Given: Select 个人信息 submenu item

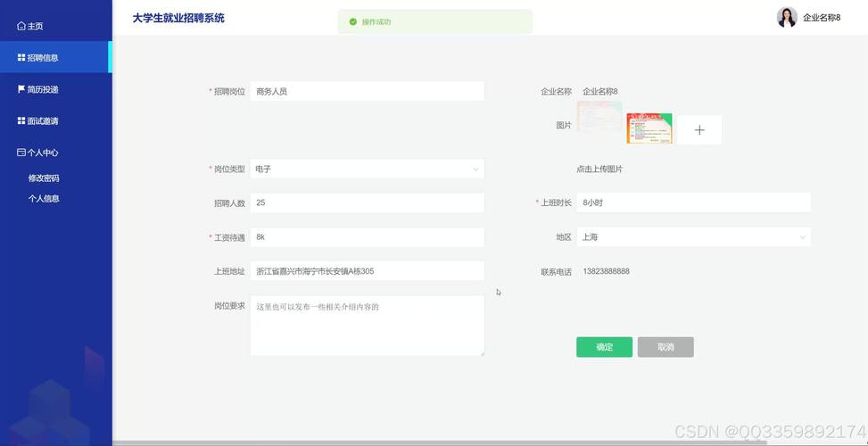Looking at the screenshot, I should pyautogui.click(x=44, y=198).
